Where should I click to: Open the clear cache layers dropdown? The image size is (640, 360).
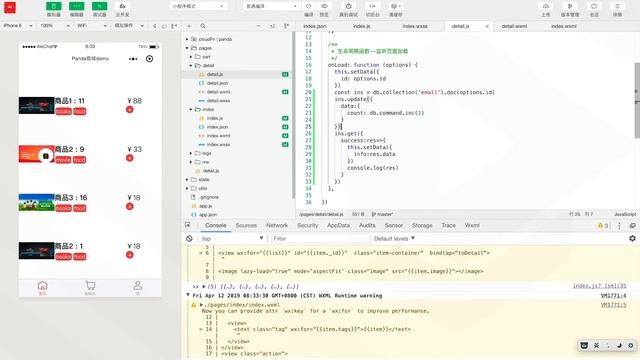point(396,6)
